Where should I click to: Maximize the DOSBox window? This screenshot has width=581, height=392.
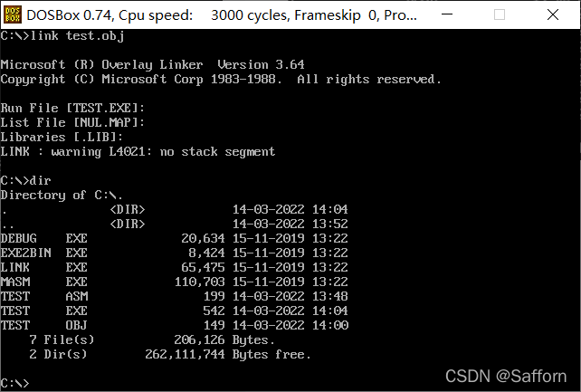(x=500, y=14)
